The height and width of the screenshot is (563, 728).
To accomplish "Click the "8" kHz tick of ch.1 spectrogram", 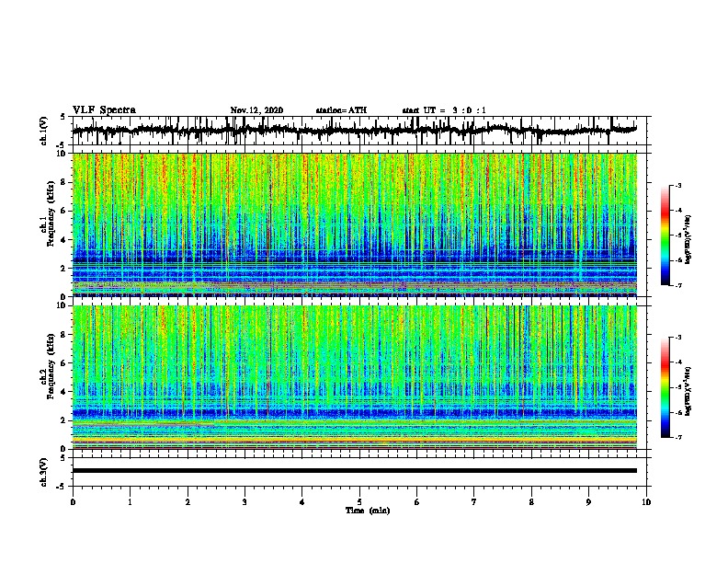I will (64, 182).
